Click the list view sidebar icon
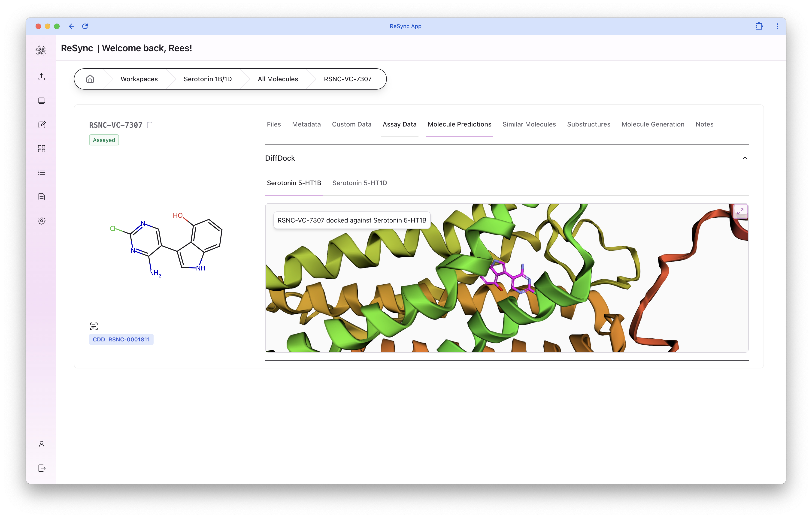This screenshot has width=812, height=518. tap(42, 173)
